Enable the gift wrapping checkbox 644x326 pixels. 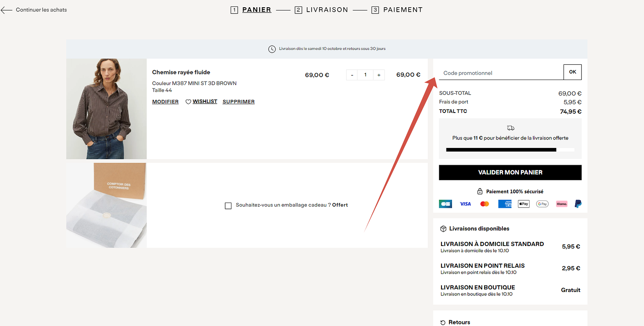228,206
